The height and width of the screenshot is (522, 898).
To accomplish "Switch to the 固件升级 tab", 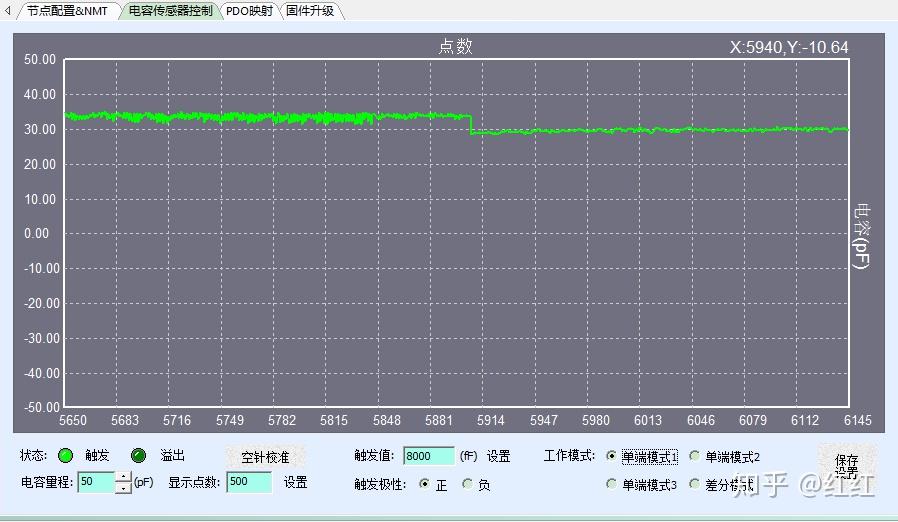I will pos(310,11).
